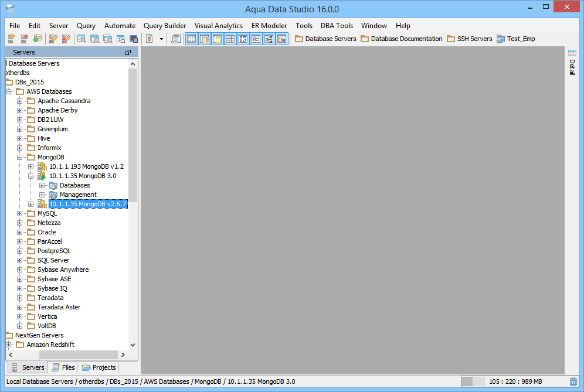This screenshot has width=584, height=392.
Task: Select the NextGen Servers folder
Action: point(39,335)
